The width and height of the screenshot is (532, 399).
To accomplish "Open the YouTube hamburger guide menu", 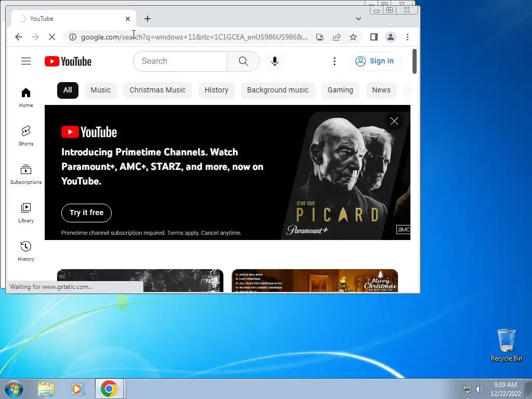I will tap(26, 61).
